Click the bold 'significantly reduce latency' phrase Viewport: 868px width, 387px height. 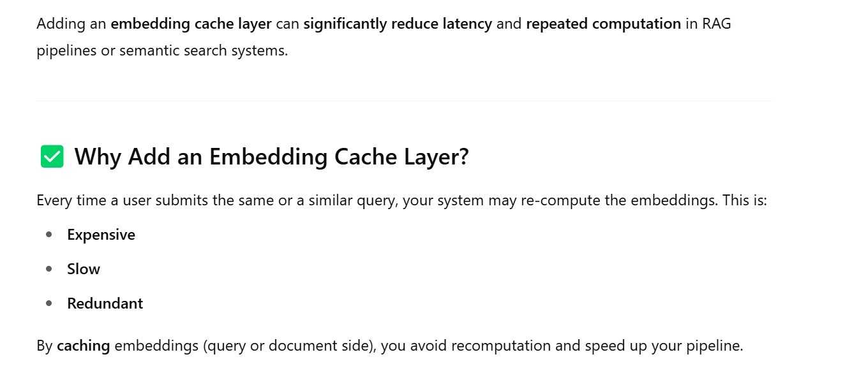[x=397, y=24]
